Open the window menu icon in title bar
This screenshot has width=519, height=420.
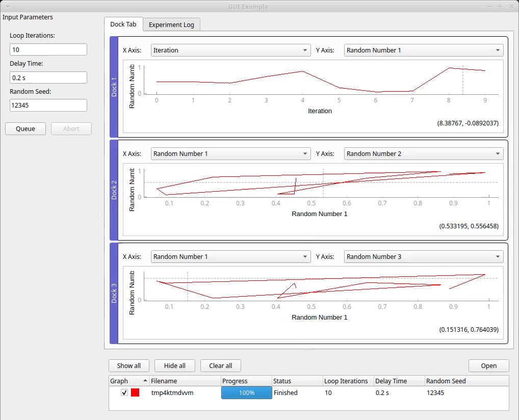coord(7,6)
